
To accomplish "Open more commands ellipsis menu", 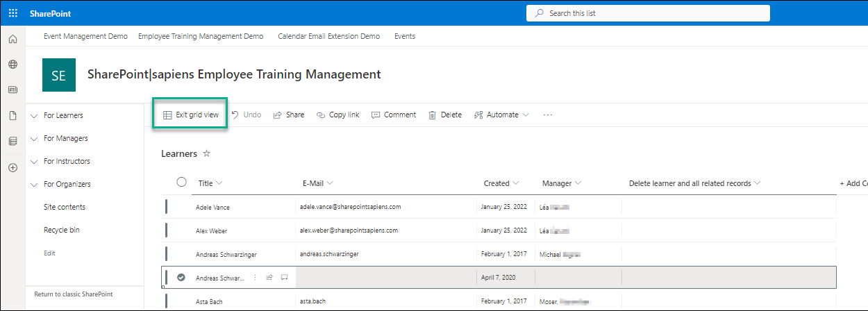I will click(548, 115).
